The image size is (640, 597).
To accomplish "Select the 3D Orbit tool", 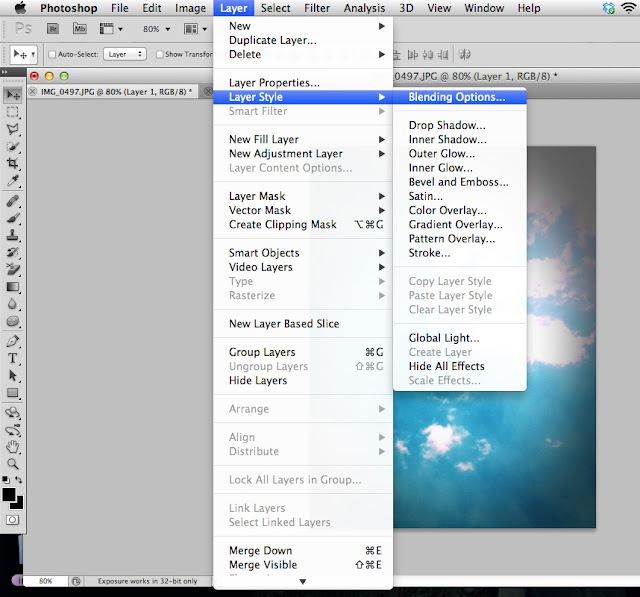I will coord(13,430).
